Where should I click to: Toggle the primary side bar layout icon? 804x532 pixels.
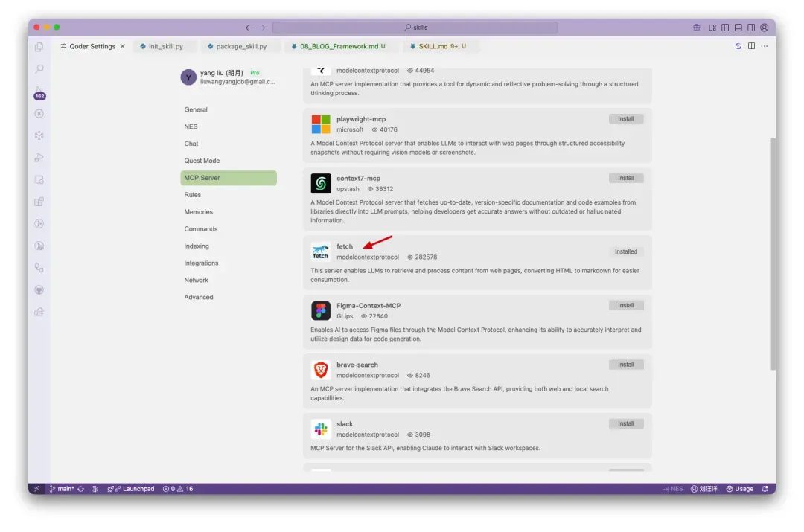click(x=725, y=28)
